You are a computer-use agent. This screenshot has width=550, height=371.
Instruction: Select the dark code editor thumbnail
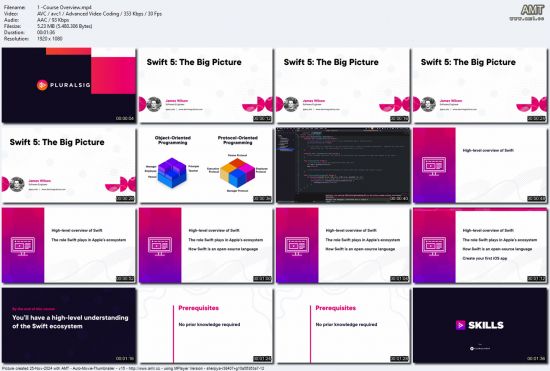click(343, 165)
